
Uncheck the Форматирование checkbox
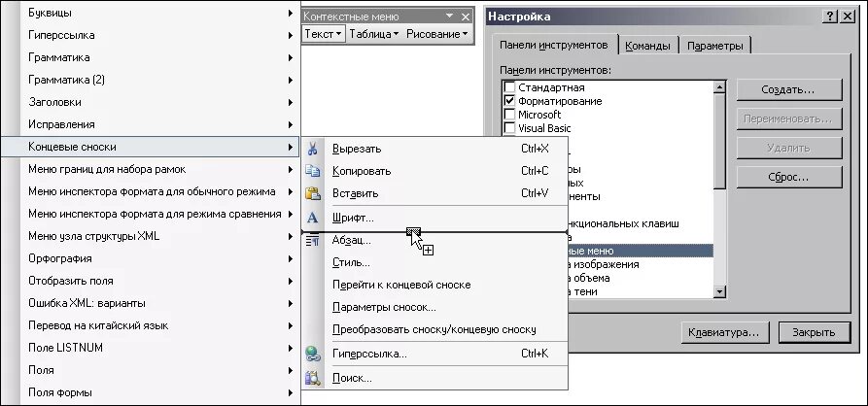coord(509,101)
